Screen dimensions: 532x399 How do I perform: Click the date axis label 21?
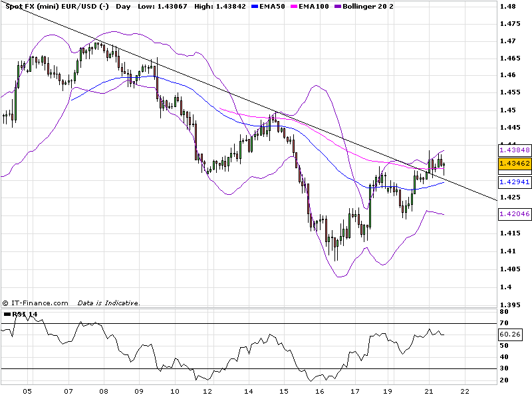pos(429,391)
